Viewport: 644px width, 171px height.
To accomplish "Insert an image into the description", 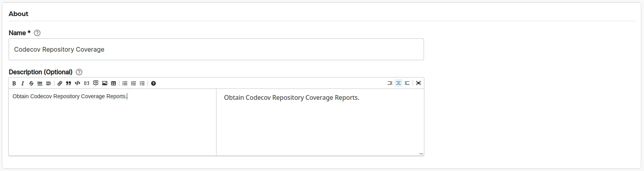I will click(105, 83).
